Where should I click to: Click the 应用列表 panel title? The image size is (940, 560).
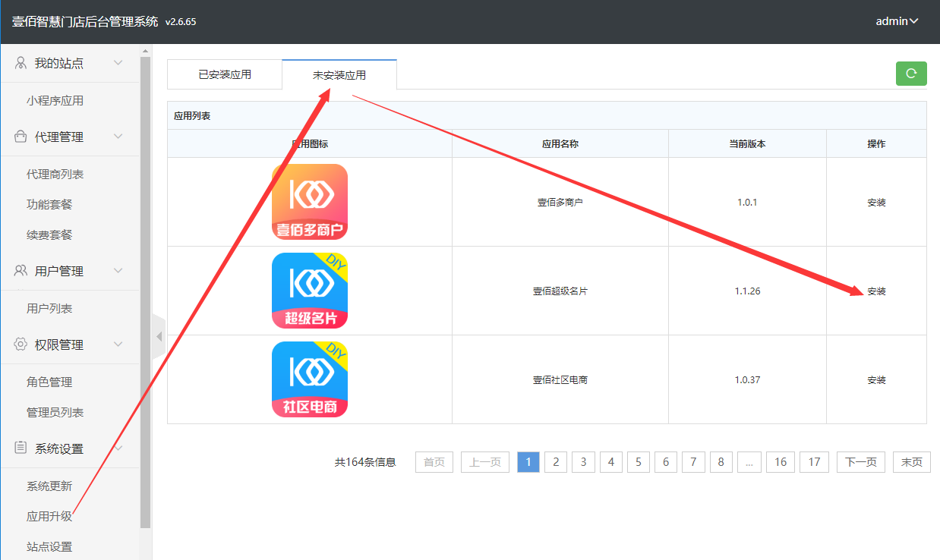pos(192,116)
